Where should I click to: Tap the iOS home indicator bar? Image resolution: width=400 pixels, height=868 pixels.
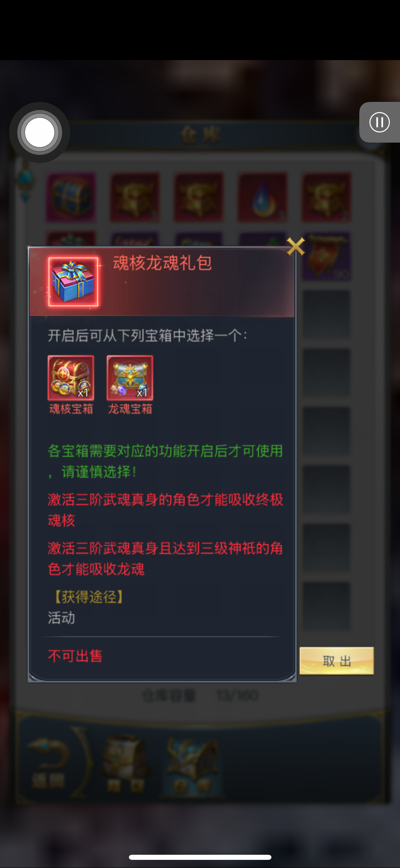click(x=200, y=857)
